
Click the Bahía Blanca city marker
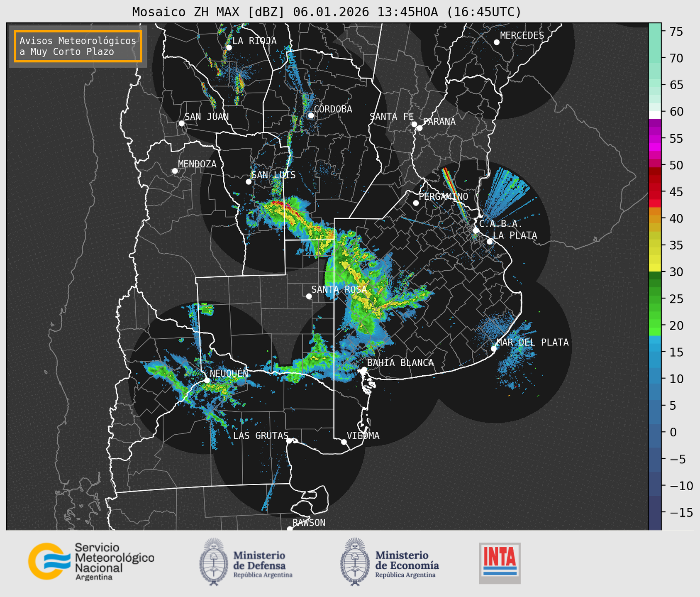[364, 369]
